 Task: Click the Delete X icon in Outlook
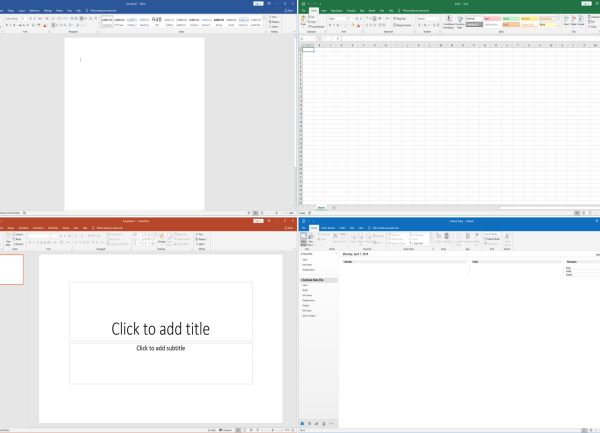[335, 238]
